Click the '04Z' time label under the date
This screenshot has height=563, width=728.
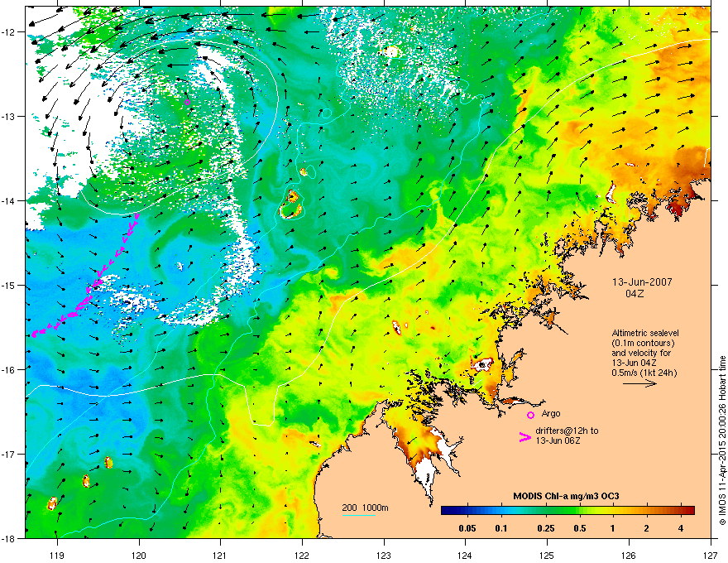pos(635,294)
